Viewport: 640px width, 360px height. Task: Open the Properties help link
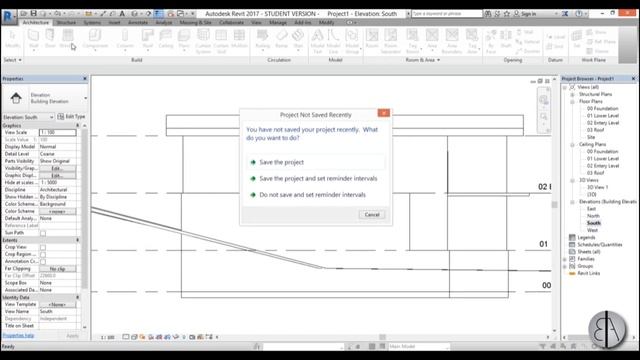point(18,336)
